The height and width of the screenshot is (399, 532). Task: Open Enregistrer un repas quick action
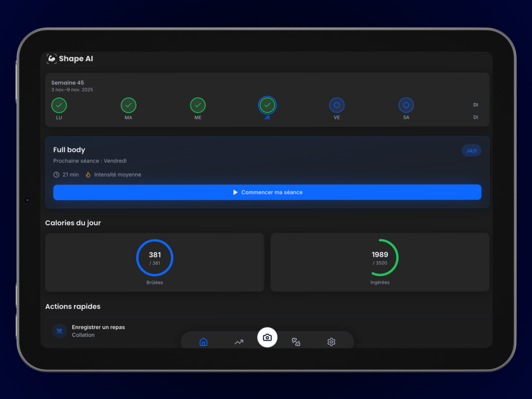coord(267,331)
